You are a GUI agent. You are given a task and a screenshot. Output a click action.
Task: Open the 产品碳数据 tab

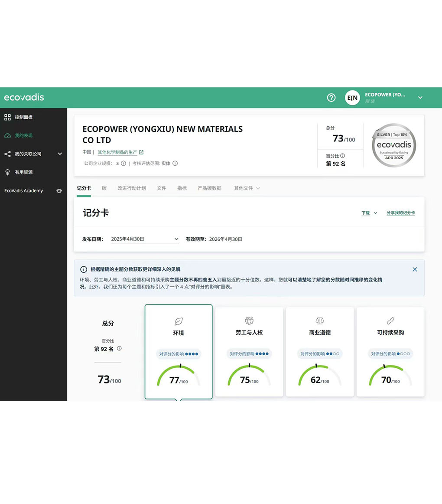tap(209, 188)
